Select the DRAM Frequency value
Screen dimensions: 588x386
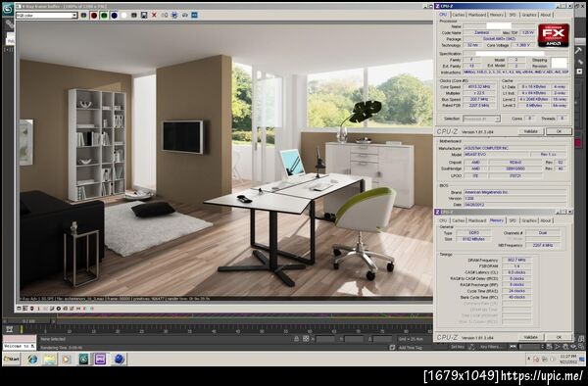(x=516, y=260)
